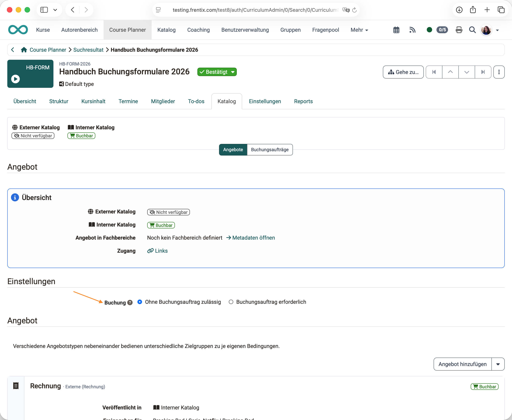Open the user avatar menu caret
The height and width of the screenshot is (420, 512).
[x=497, y=30]
